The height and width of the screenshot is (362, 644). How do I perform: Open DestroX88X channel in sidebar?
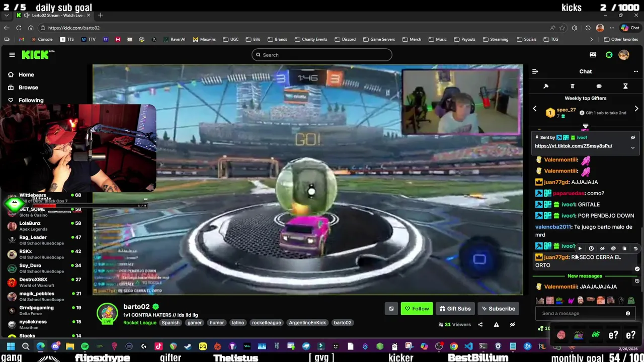coord(44,282)
